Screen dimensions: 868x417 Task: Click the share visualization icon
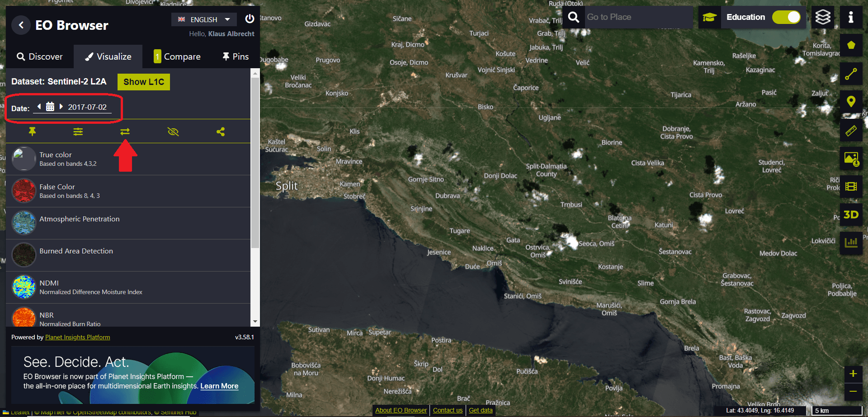(221, 131)
